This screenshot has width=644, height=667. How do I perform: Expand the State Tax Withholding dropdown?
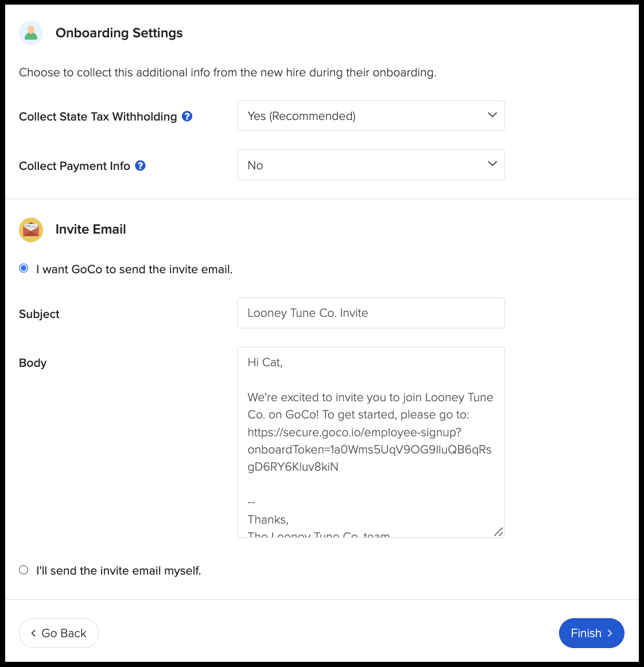371,116
